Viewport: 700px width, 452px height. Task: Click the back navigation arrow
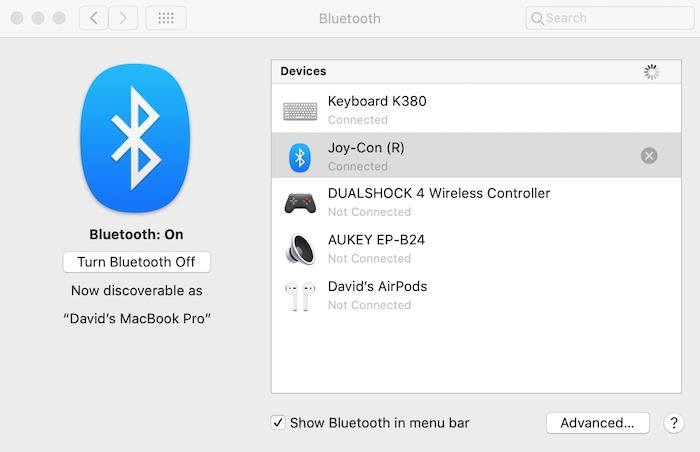click(x=93, y=18)
